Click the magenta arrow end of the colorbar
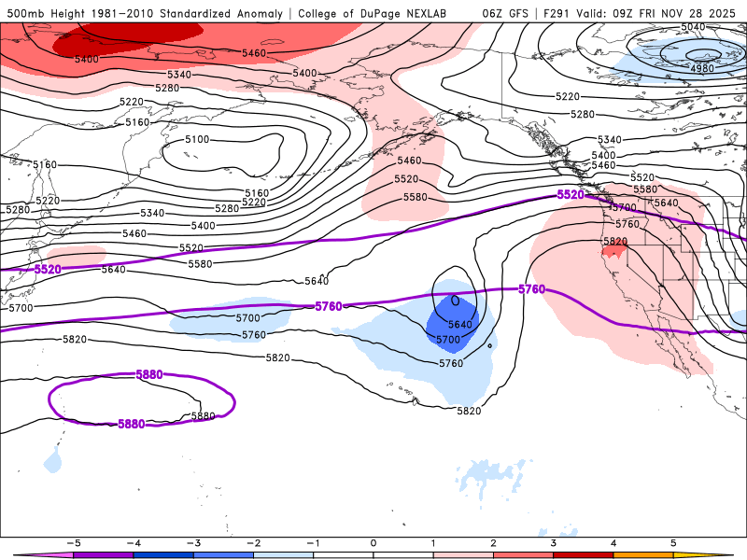The image size is (747, 560). 43,555
